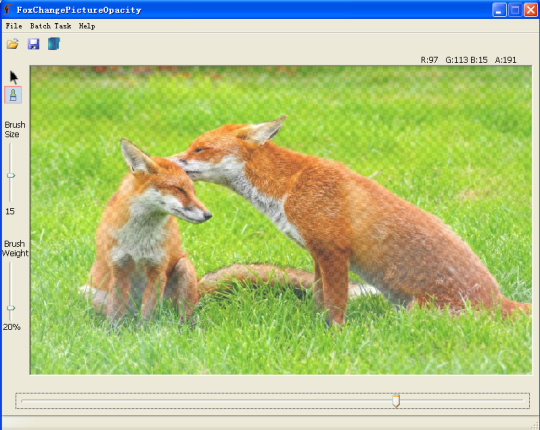Viewport: 540px width, 430px height.
Task: Click the brush size value 15
Action: coord(10,211)
